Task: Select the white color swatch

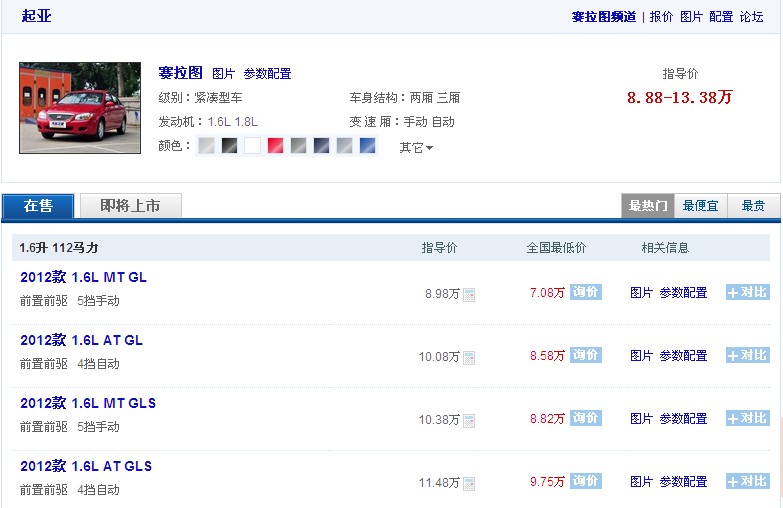Action: coord(252,145)
